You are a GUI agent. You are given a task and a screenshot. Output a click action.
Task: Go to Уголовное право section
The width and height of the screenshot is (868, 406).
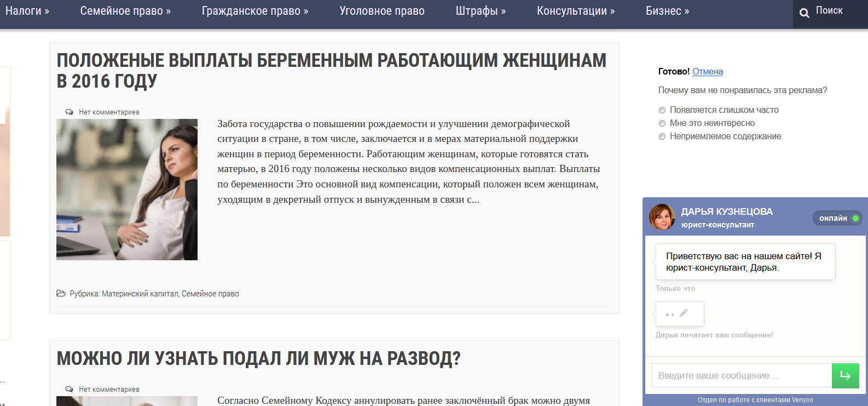click(382, 11)
